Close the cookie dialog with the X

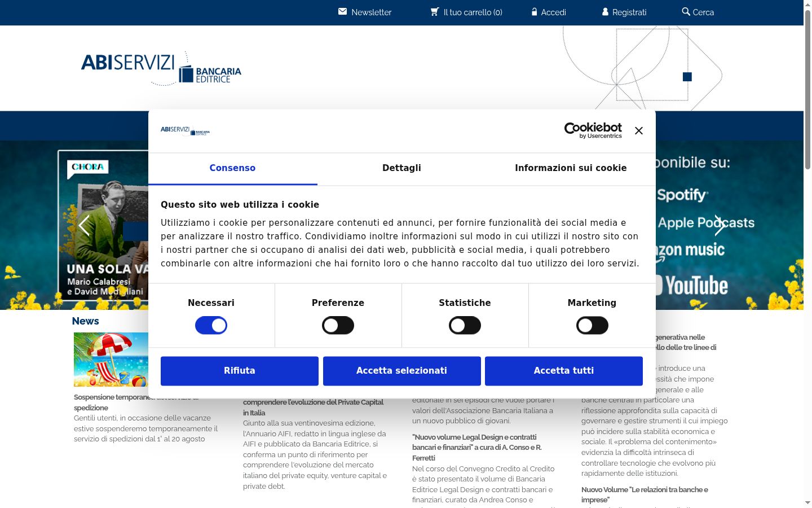coord(638,130)
